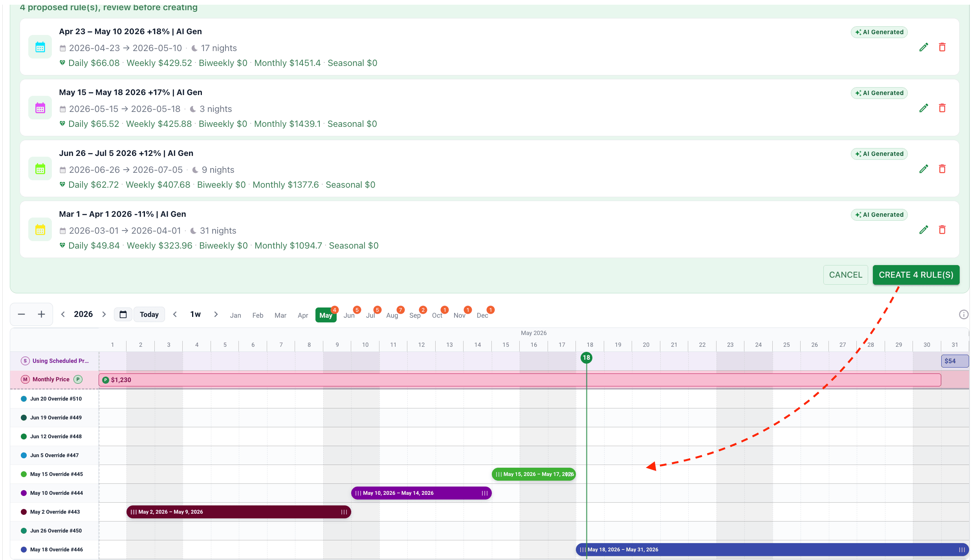Image resolution: width=975 pixels, height=560 pixels.
Task: Click AI Generated badge on Apr 23 rule
Action: [x=879, y=32]
